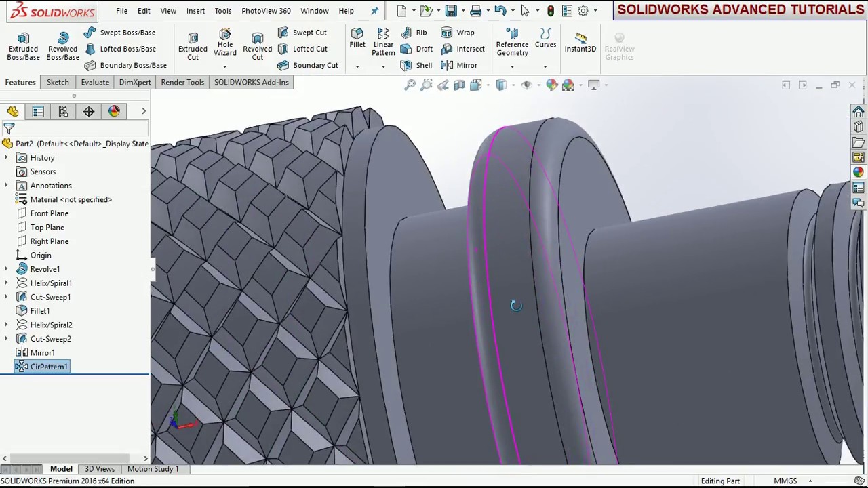
Task: Show more manager tabs arrow
Action: point(143,111)
